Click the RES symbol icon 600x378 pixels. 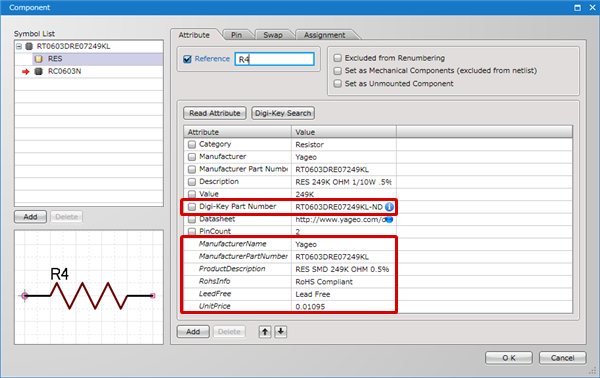pyautogui.click(x=38, y=59)
